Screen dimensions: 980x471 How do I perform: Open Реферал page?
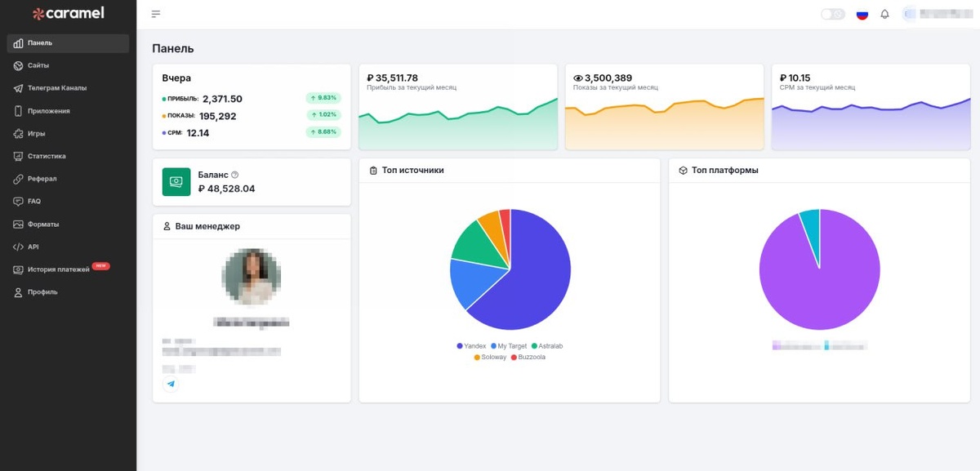(x=68, y=179)
